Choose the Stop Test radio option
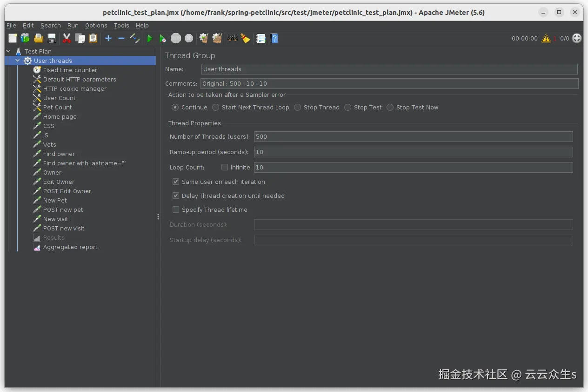 pos(348,107)
